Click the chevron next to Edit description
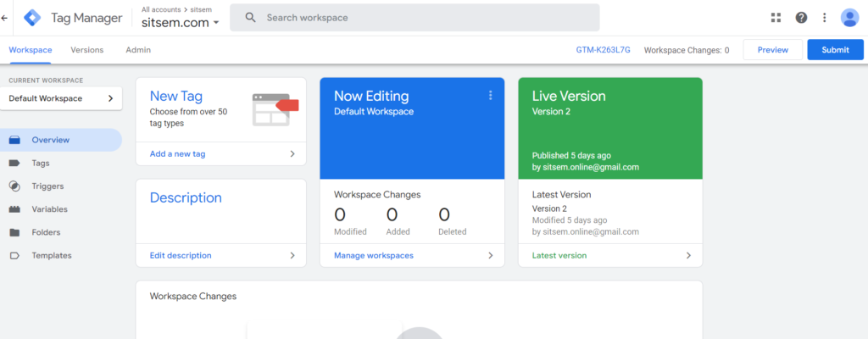The image size is (868, 339). (292, 255)
